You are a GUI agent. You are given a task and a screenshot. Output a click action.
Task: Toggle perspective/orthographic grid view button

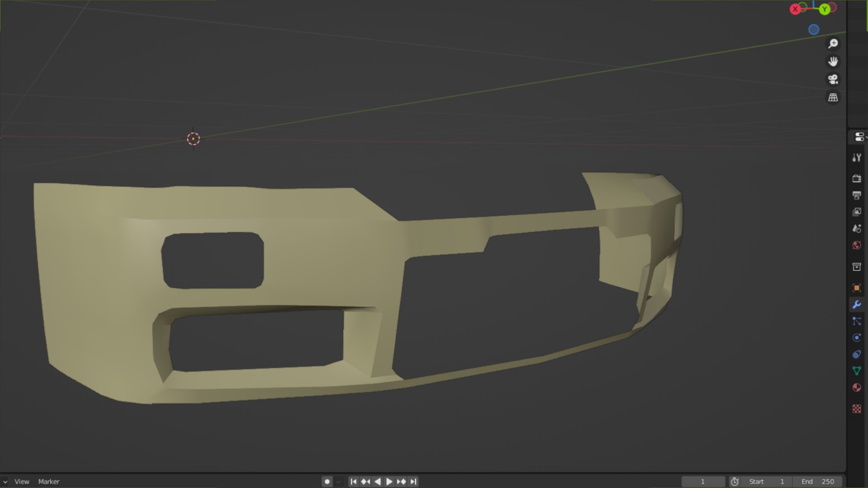pyautogui.click(x=833, y=98)
